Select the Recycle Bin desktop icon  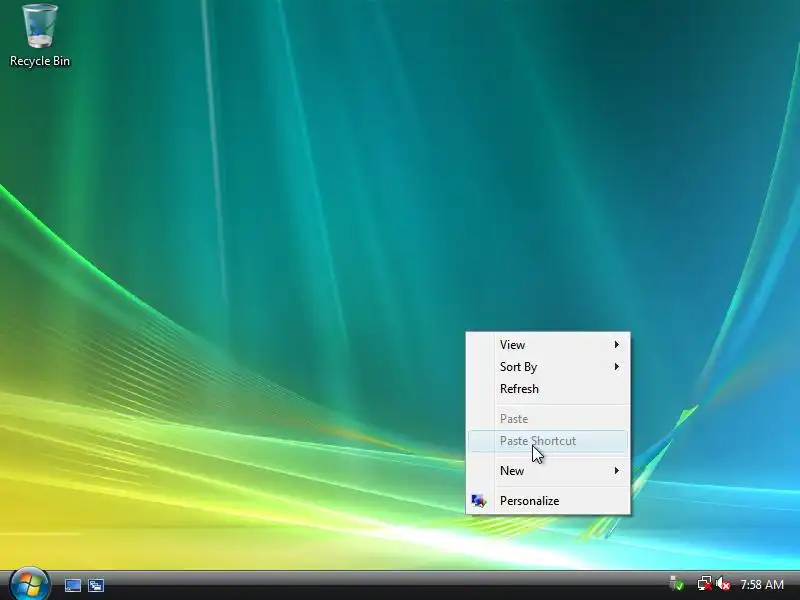point(40,36)
